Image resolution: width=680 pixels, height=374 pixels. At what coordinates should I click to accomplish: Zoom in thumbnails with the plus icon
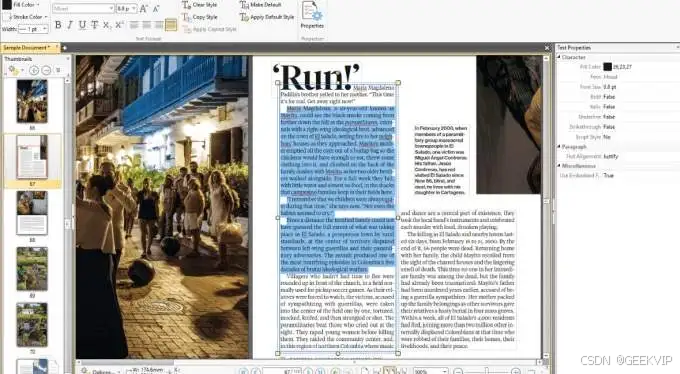(34, 70)
